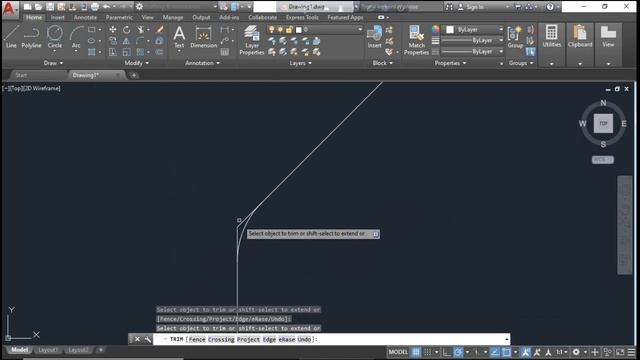Click the Erase tool icon

pos(160,29)
